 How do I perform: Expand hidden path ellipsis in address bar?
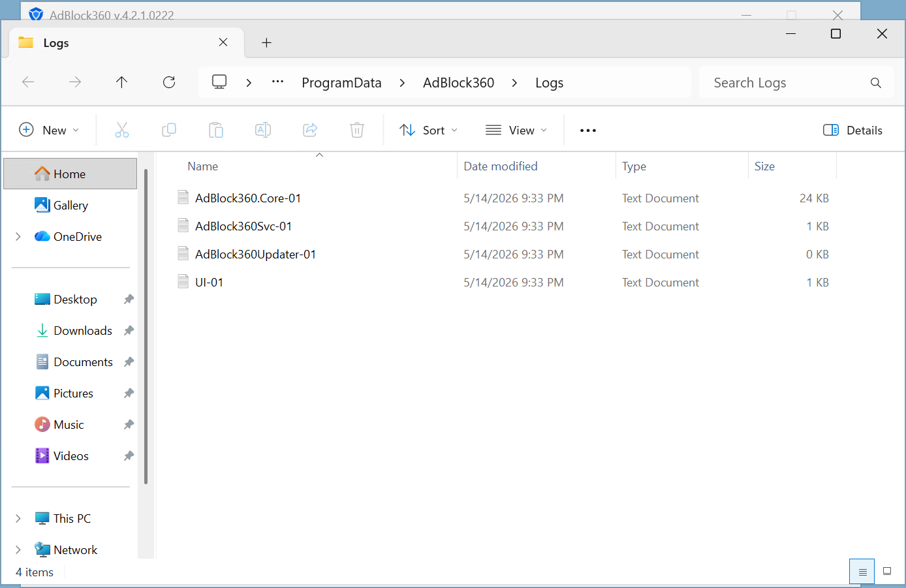click(x=277, y=82)
